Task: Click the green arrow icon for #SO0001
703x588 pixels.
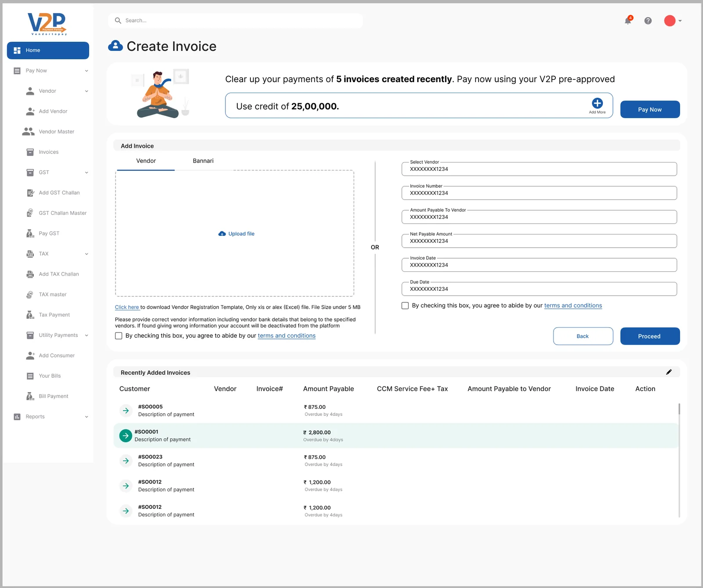Action: [126, 436]
